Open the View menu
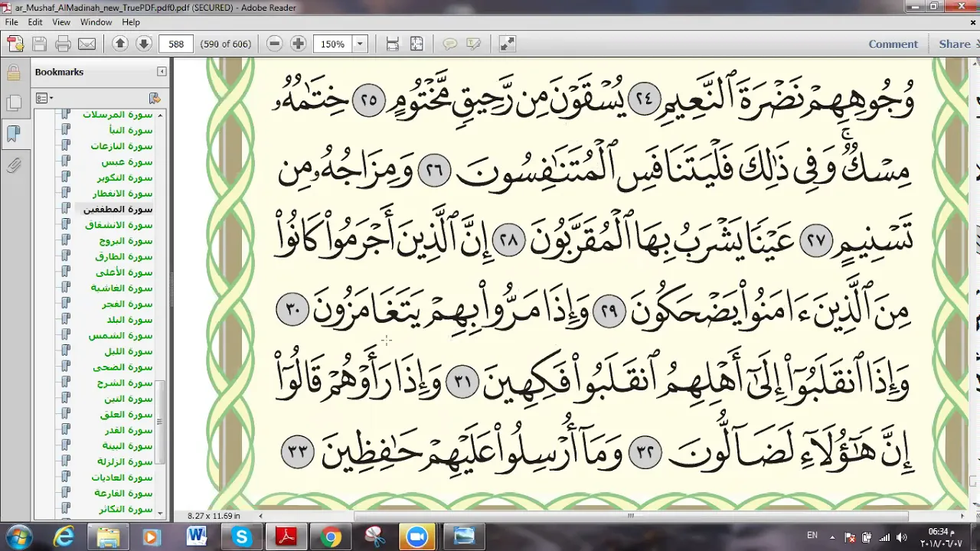Image resolution: width=980 pixels, height=551 pixels. coord(61,22)
